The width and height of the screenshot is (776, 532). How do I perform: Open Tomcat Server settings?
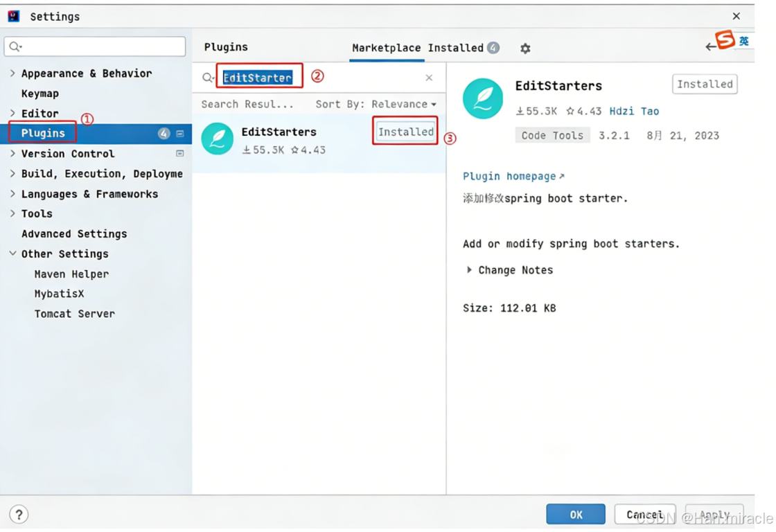[74, 314]
